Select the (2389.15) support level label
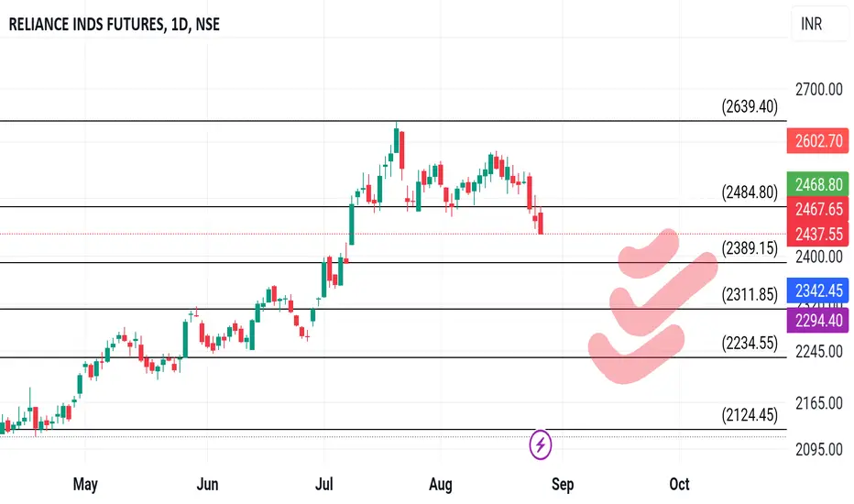Screen dimensions: 854x504 point(750,248)
